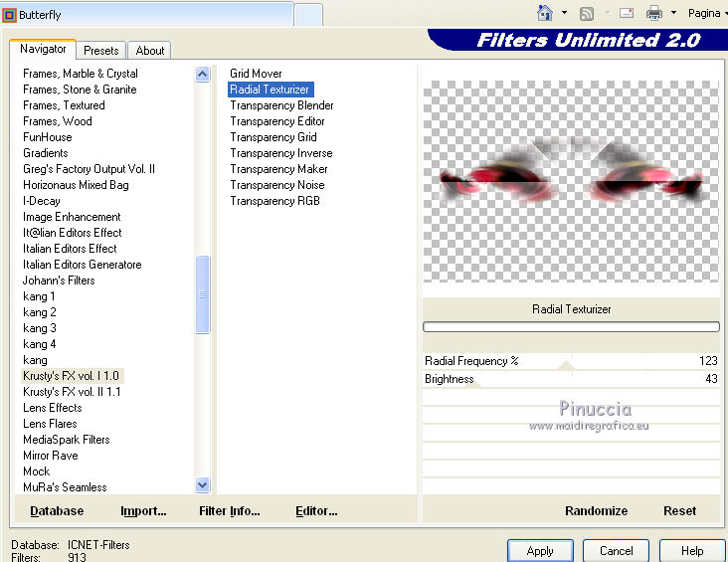Viewport: 728px width, 562px height.
Task: Select Greg's Factory Output Vol. II
Action: point(90,169)
